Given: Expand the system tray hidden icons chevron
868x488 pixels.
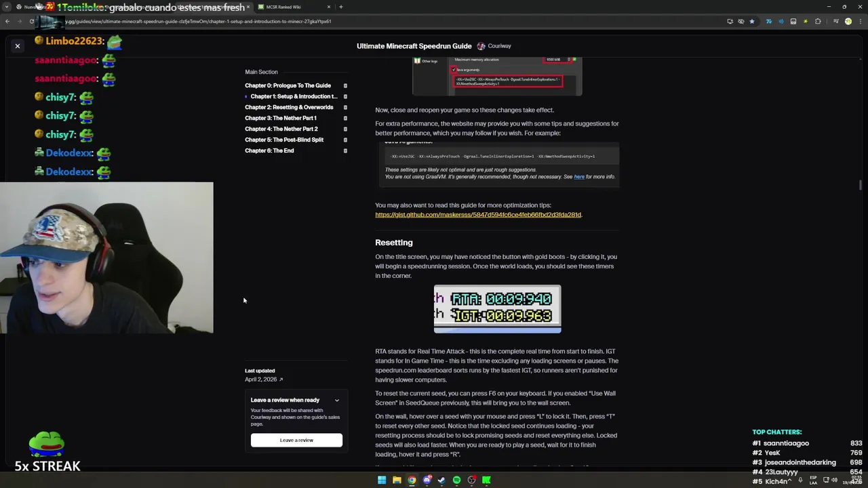Looking at the screenshot, I should [x=789, y=480].
